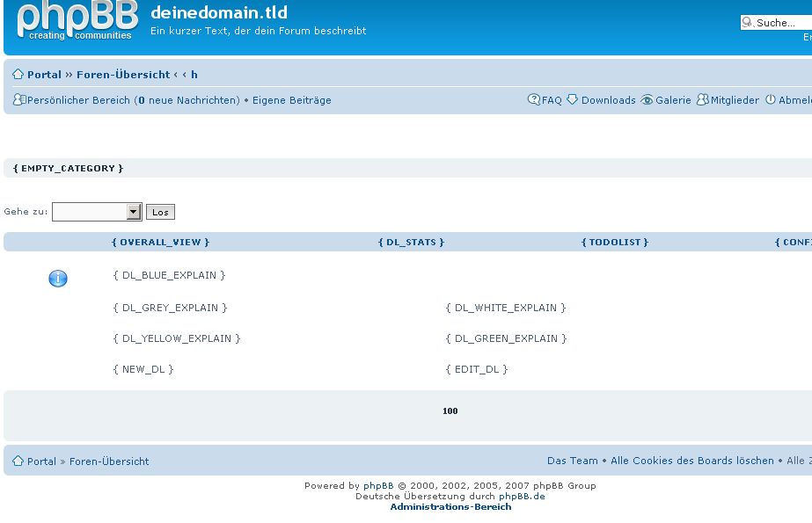Open the 'Gehe zu' dropdown

[97, 212]
